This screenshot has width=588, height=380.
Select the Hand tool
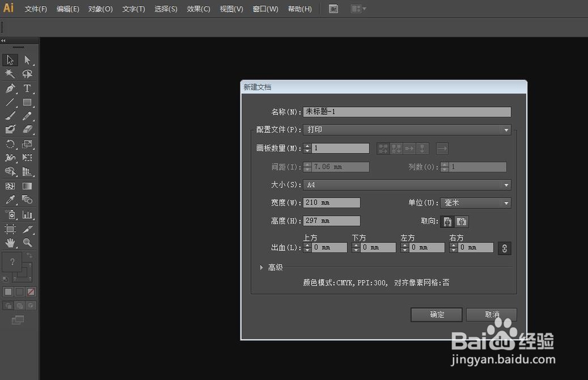pos(9,242)
